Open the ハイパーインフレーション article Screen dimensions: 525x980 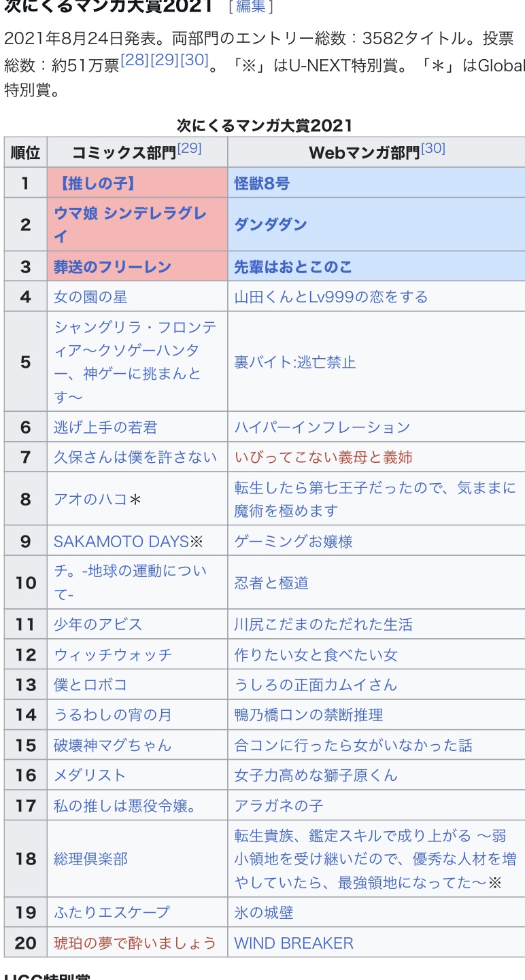[322, 427]
